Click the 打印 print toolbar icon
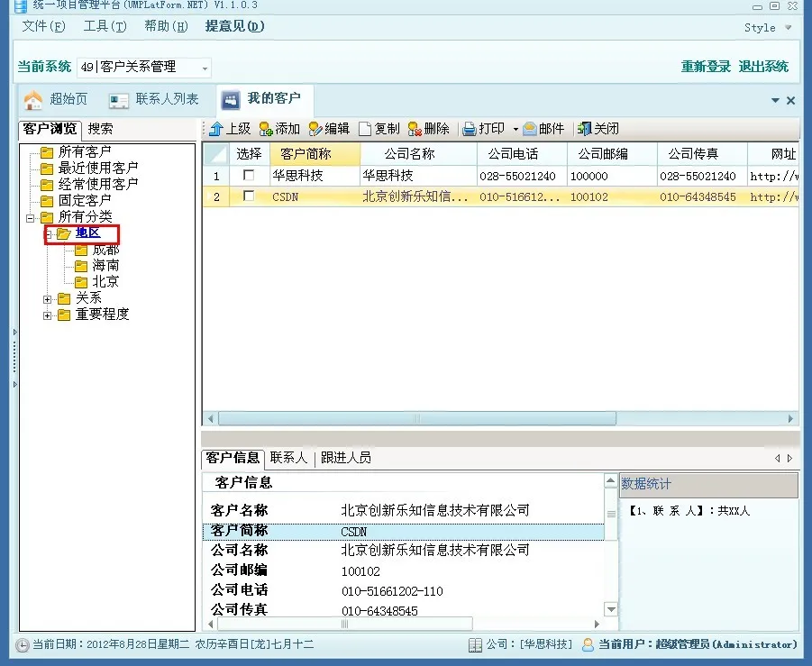This screenshot has height=666, width=812. point(470,129)
